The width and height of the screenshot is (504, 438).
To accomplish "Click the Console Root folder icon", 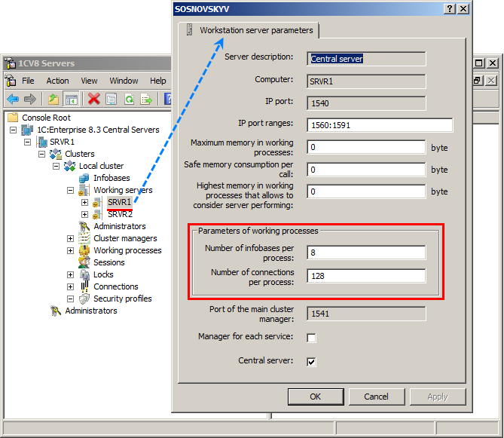I will point(13,118).
